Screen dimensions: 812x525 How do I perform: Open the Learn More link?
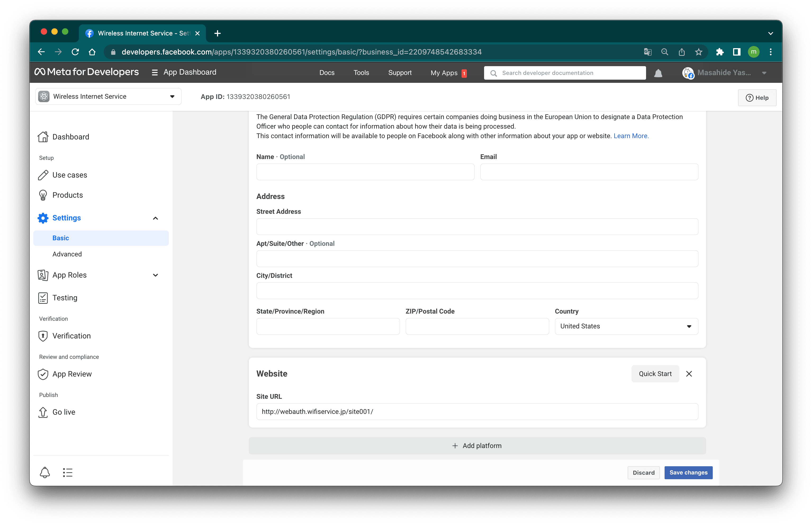(x=631, y=136)
